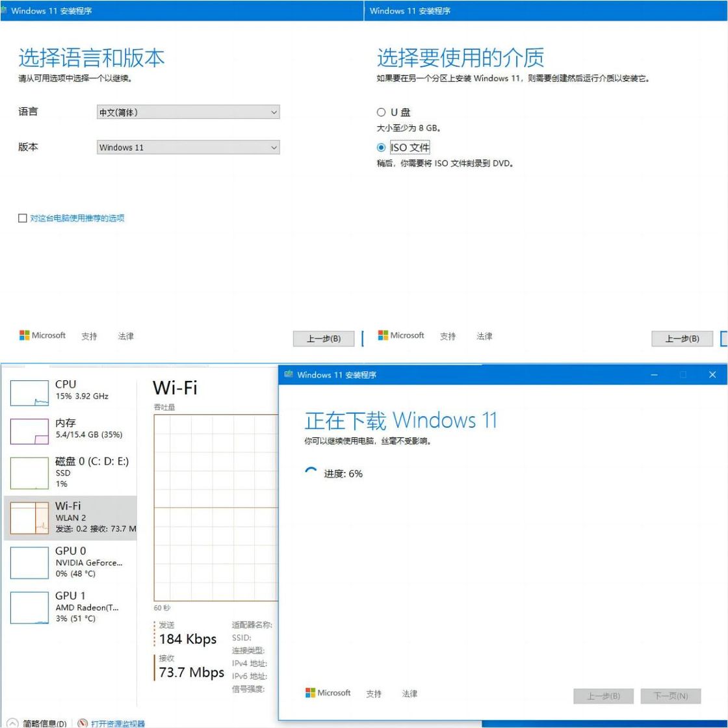728x728 pixels.
Task: Click the Wi-Fi throughput graph
Action: coord(216,508)
